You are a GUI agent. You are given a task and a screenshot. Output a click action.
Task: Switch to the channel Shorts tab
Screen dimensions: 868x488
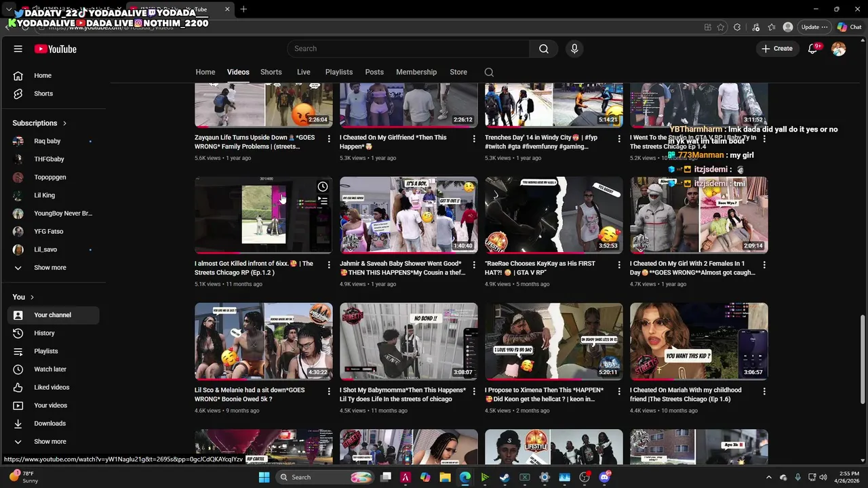pos(271,72)
